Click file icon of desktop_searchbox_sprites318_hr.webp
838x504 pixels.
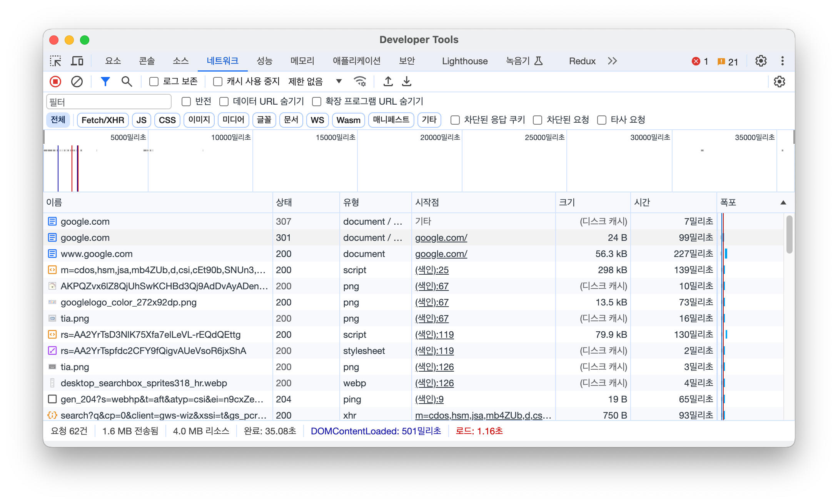pos(52,383)
